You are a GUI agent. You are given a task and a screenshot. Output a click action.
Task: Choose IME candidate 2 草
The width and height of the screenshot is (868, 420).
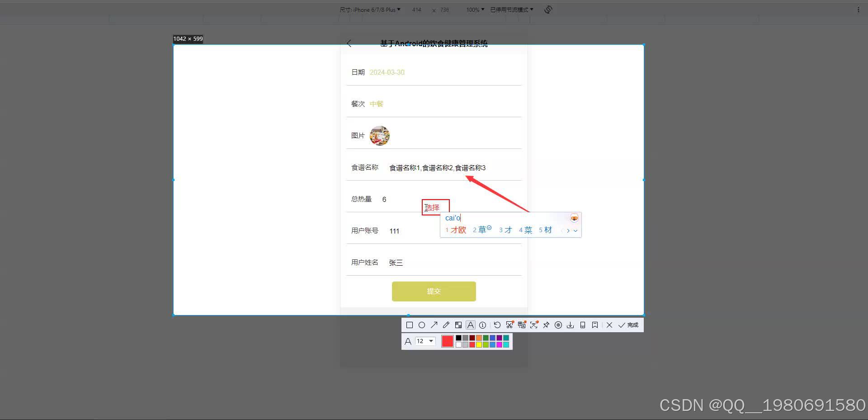click(x=482, y=230)
